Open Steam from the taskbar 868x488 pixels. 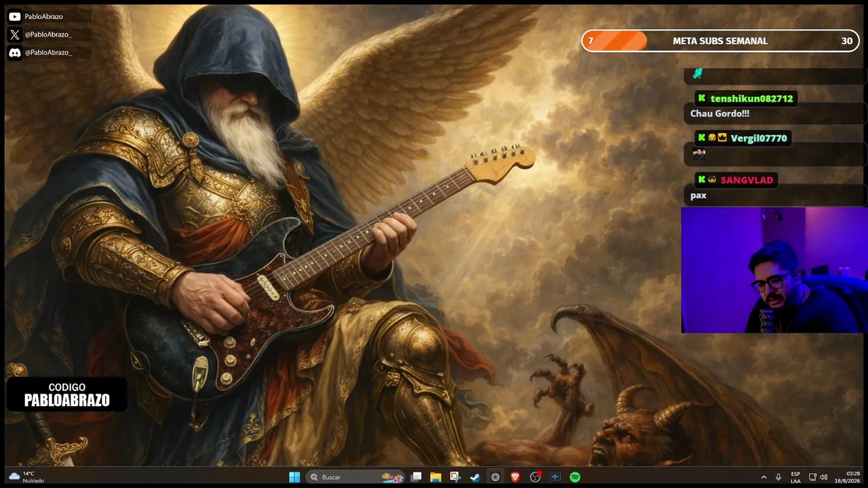pyautogui.click(x=475, y=477)
